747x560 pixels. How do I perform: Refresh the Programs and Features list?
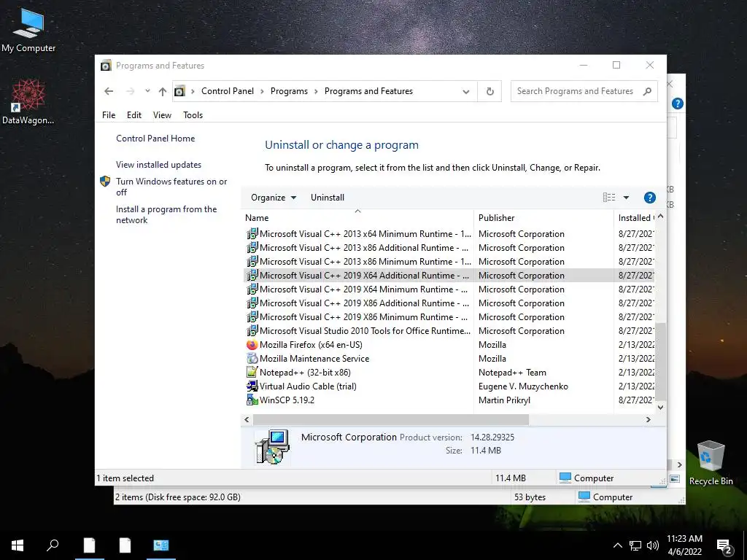click(489, 91)
